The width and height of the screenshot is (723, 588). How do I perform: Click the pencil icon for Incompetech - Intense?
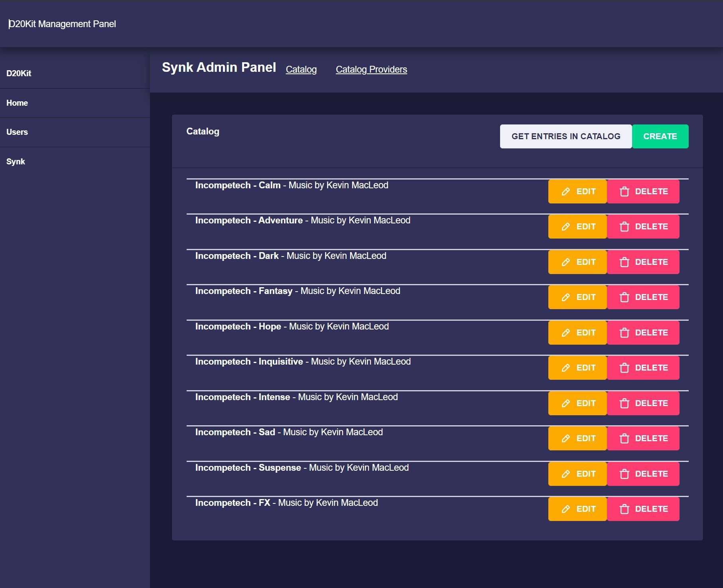click(565, 404)
